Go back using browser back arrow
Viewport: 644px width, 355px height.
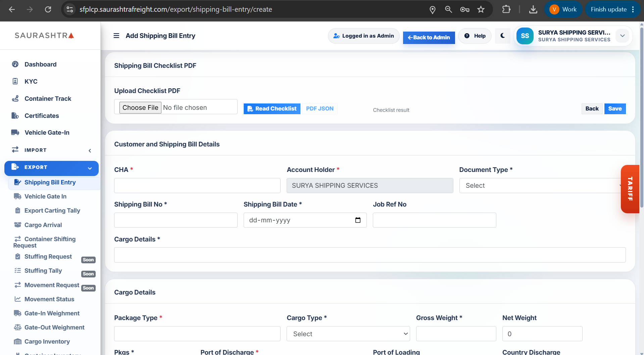coord(12,9)
